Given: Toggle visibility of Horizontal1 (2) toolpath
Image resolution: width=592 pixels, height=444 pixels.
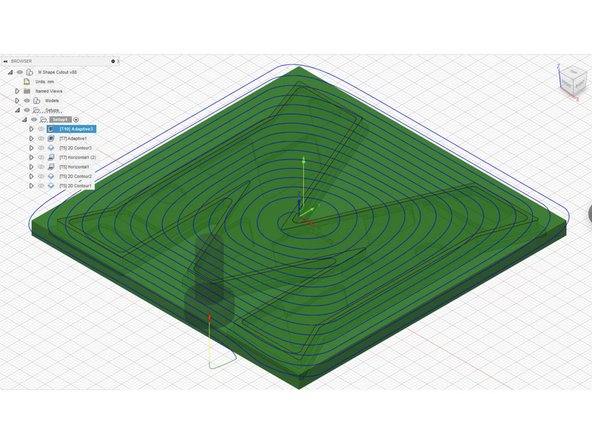Looking at the screenshot, I should coord(41,157).
